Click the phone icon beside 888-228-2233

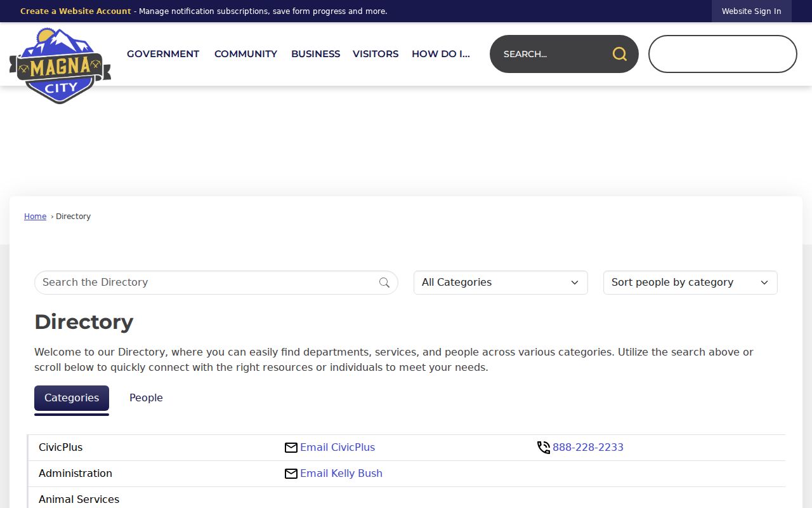point(544,448)
